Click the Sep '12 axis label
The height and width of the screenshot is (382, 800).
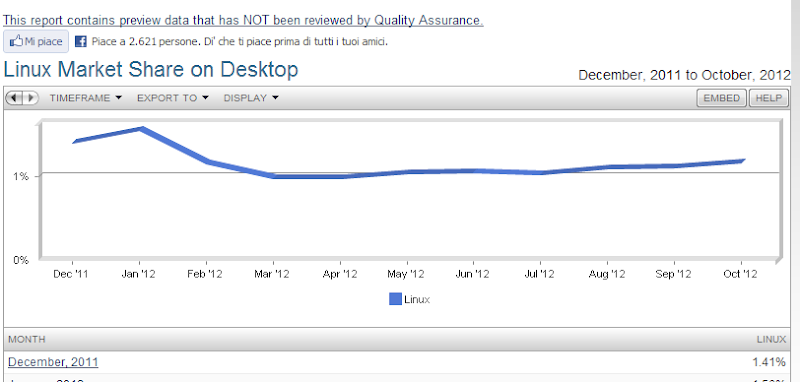[x=673, y=274]
